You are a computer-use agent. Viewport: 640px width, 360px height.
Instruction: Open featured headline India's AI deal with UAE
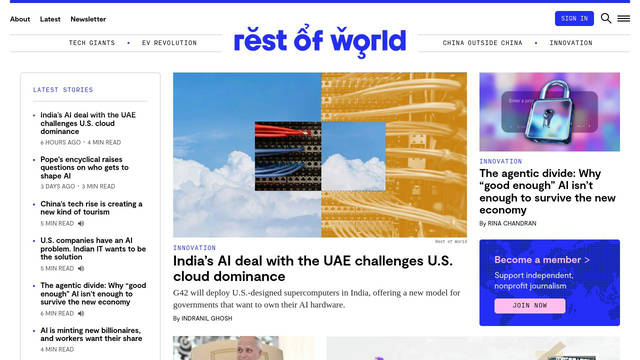pos(313,268)
